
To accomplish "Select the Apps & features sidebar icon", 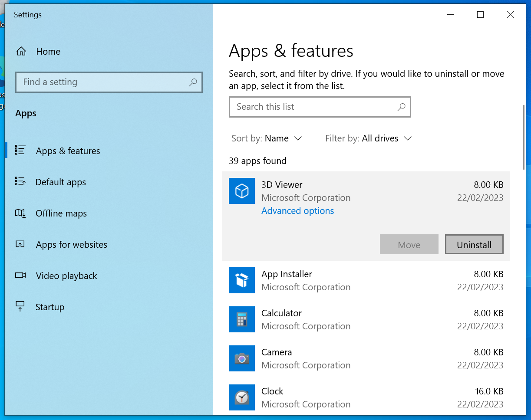I will pos(20,150).
